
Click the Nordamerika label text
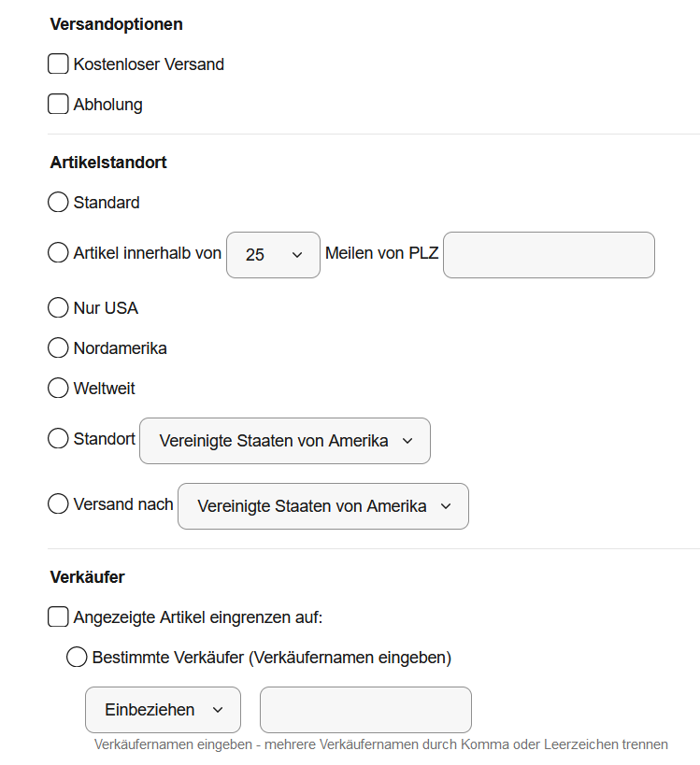click(x=120, y=348)
